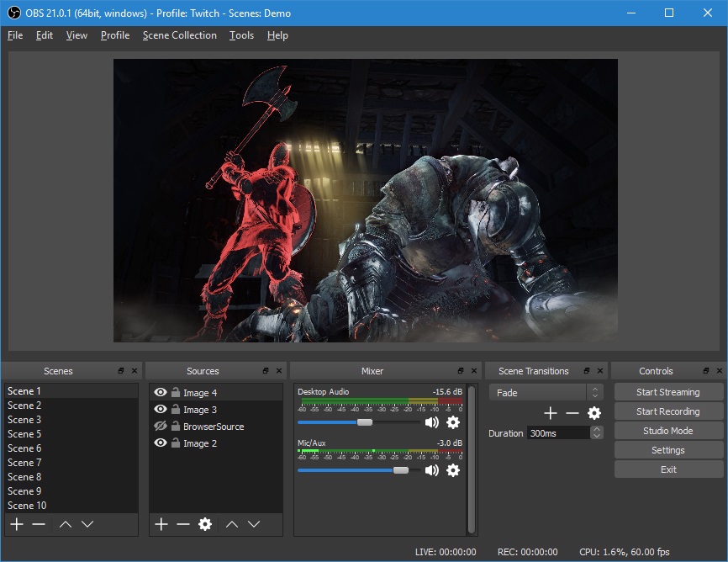Open Mic/Aux settings gear

[452, 470]
